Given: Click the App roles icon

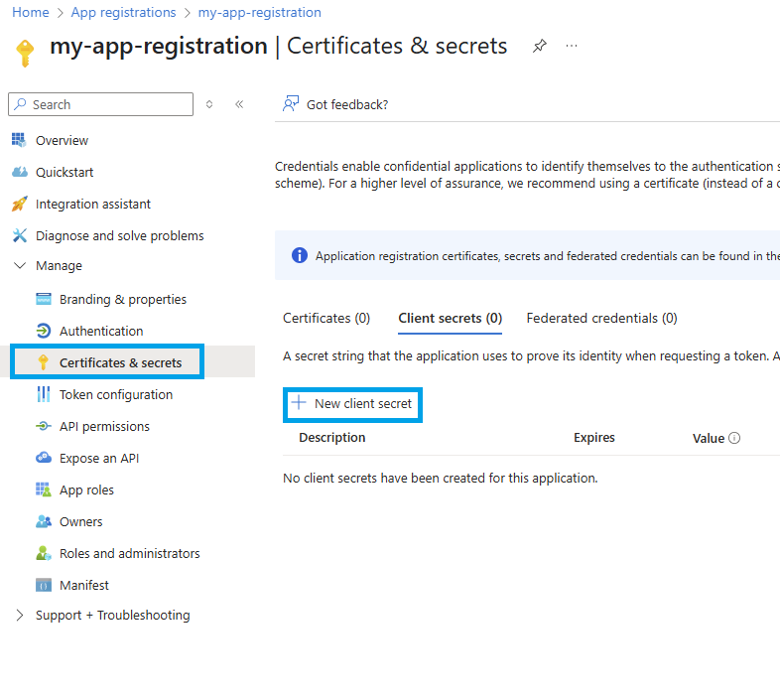Looking at the screenshot, I should click(x=44, y=490).
